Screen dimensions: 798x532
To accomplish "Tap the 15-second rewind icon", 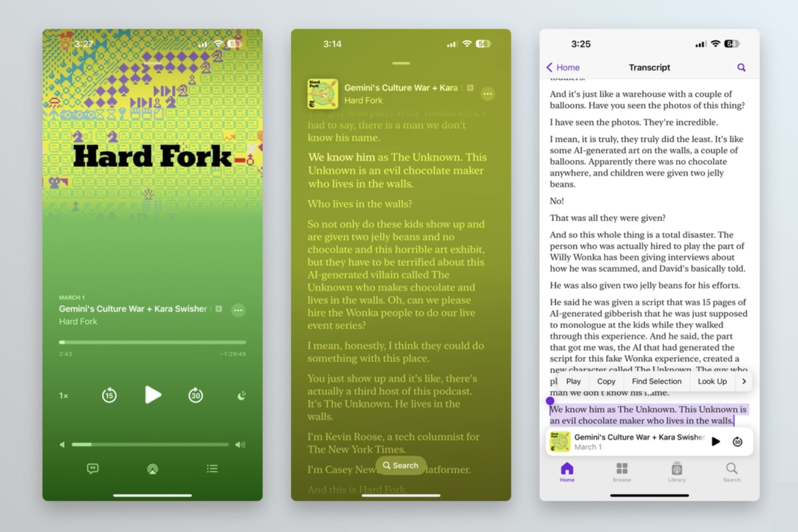I will [x=109, y=395].
